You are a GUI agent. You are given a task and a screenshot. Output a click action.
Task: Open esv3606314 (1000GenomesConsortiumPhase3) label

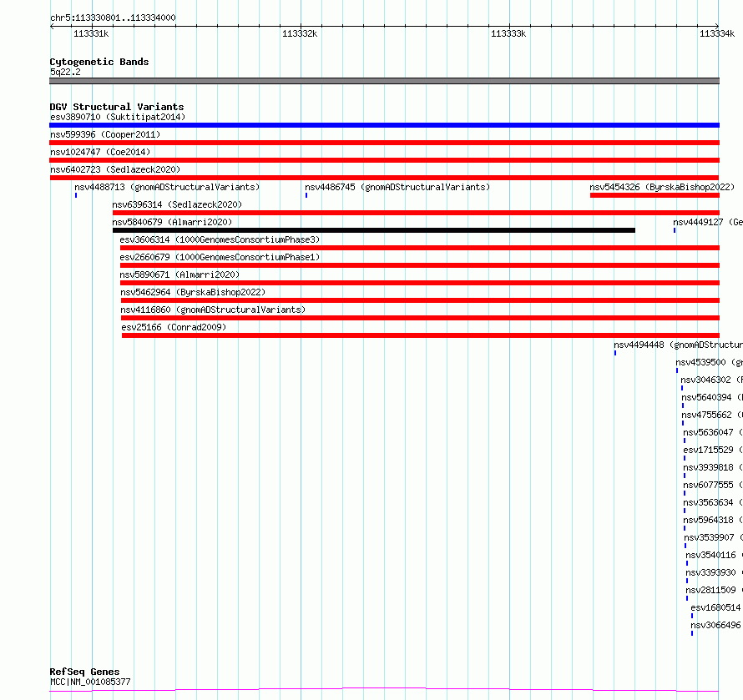[220, 239]
